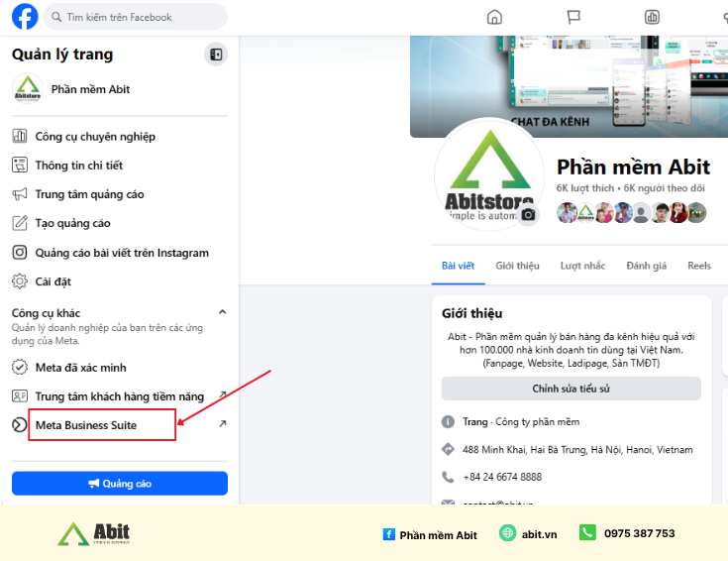728x561 pixels.
Task: Open Meta Business Suite external arrow
Action: (x=223, y=423)
